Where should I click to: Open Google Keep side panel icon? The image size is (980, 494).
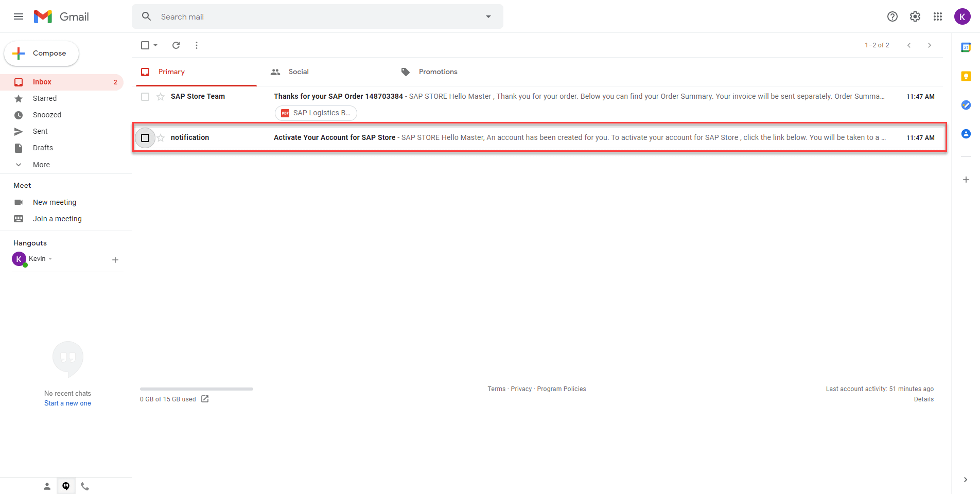pyautogui.click(x=966, y=76)
